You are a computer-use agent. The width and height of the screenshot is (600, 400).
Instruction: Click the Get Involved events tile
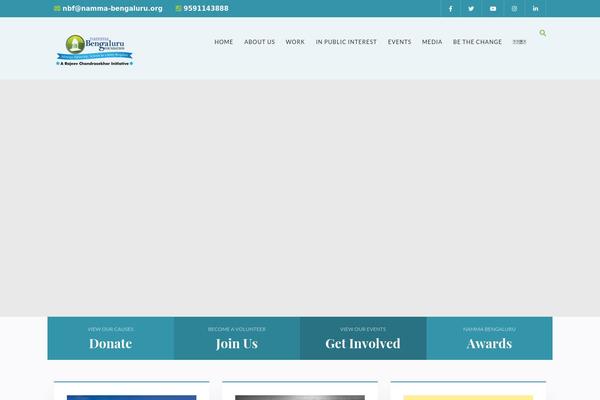tap(363, 338)
